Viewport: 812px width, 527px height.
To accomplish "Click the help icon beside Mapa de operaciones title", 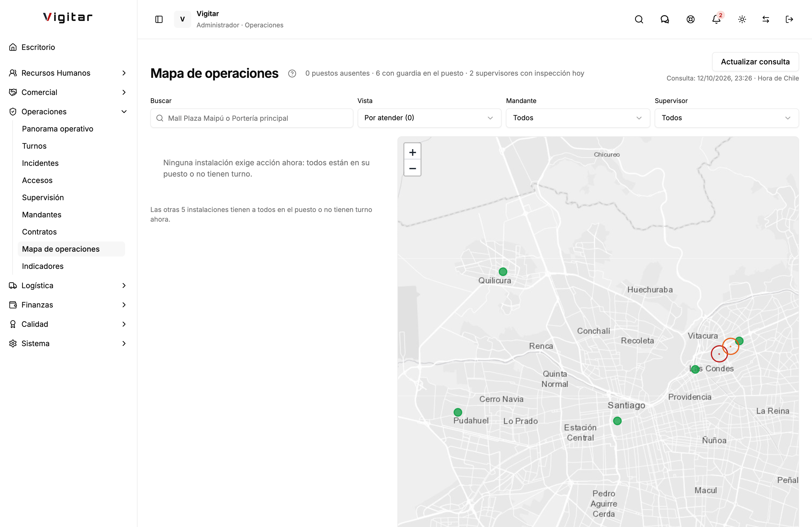I will [292, 73].
